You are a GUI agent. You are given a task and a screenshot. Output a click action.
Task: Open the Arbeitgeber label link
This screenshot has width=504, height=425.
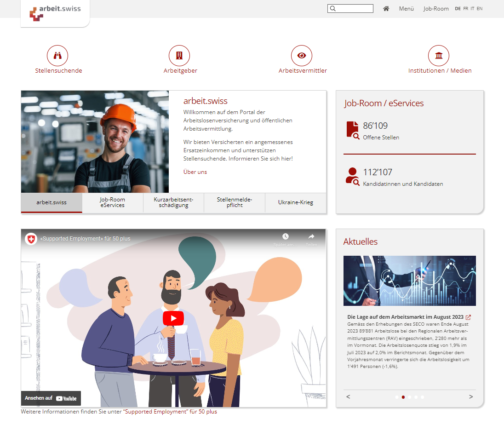[180, 71]
